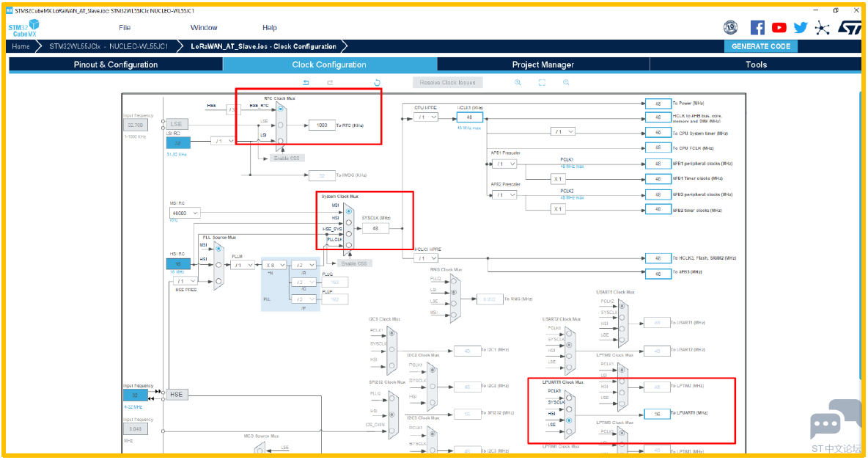
Task: Switch to Pinout & Configuration tab
Action: 116,65
